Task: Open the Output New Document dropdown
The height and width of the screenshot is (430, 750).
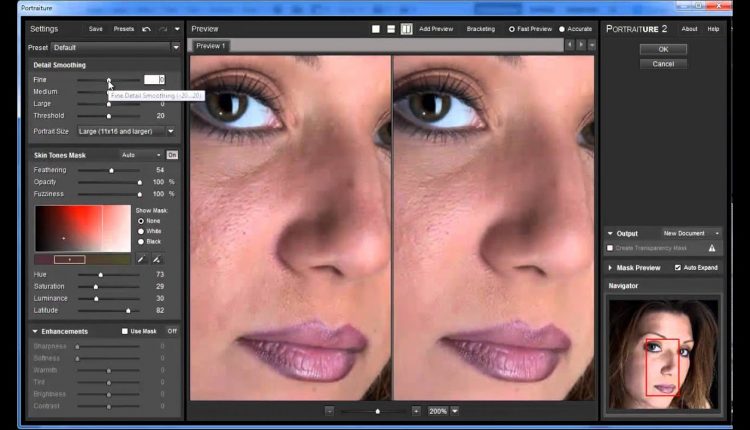Action: coord(690,233)
